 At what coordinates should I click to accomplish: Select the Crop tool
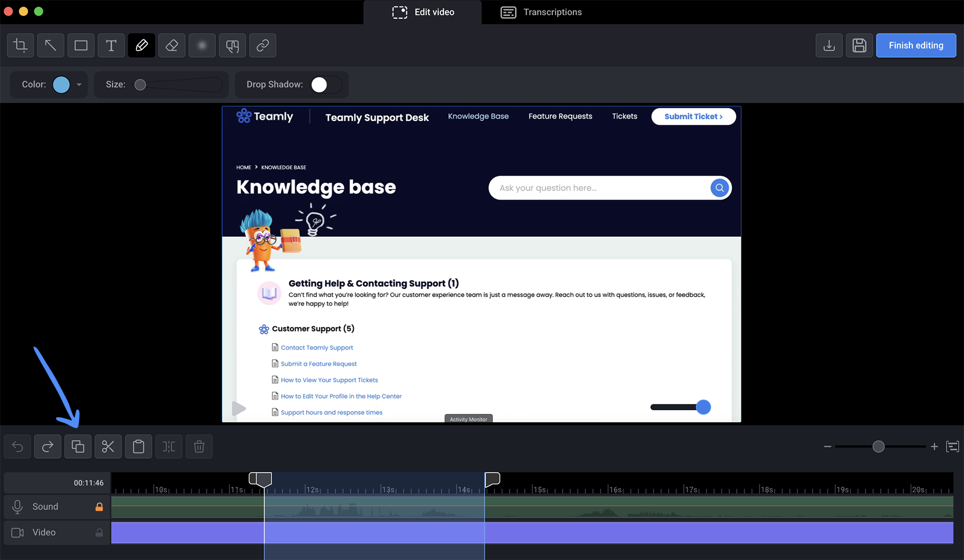(20, 46)
